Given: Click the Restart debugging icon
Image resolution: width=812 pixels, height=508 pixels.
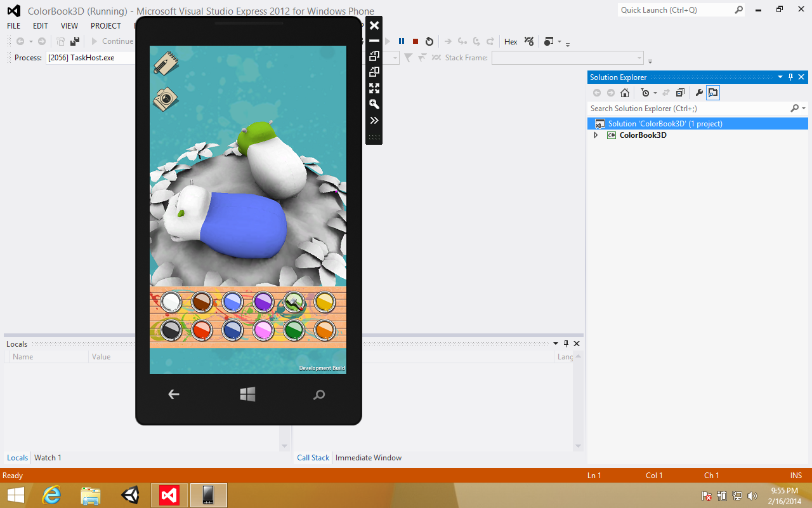Looking at the screenshot, I should click(429, 41).
